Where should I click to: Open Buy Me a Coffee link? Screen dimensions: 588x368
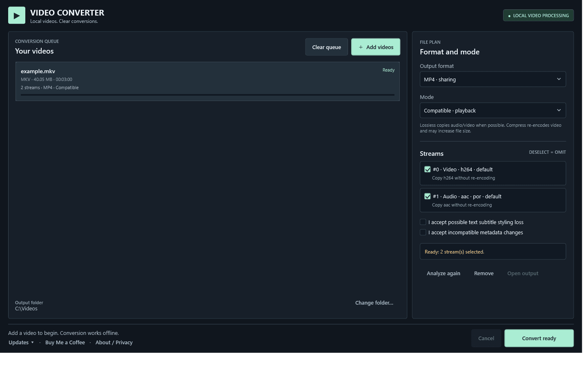click(x=65, y=342)
